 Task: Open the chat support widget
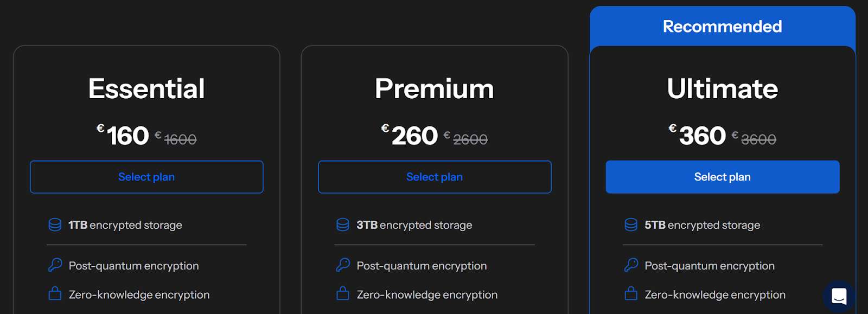click(838, 297)
